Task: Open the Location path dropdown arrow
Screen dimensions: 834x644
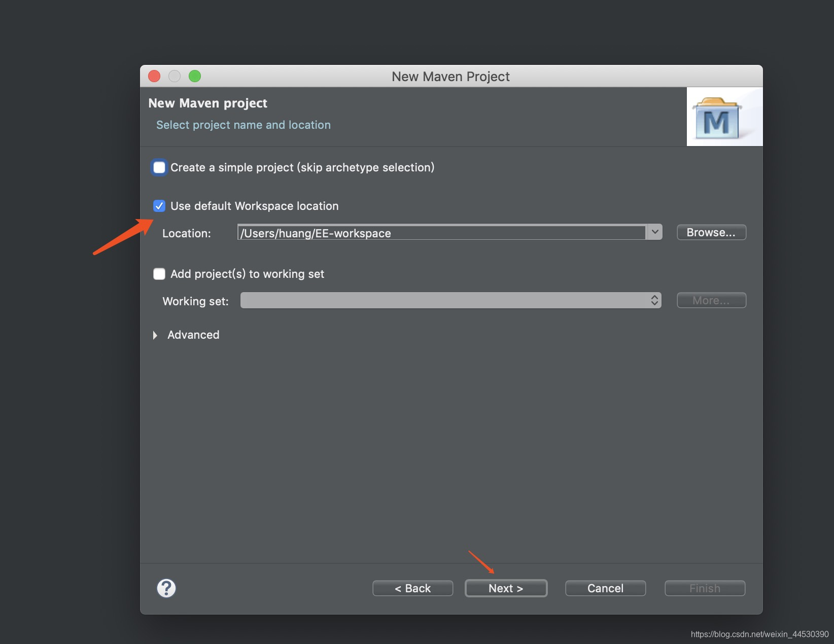Action: click(x=655, y=232)
